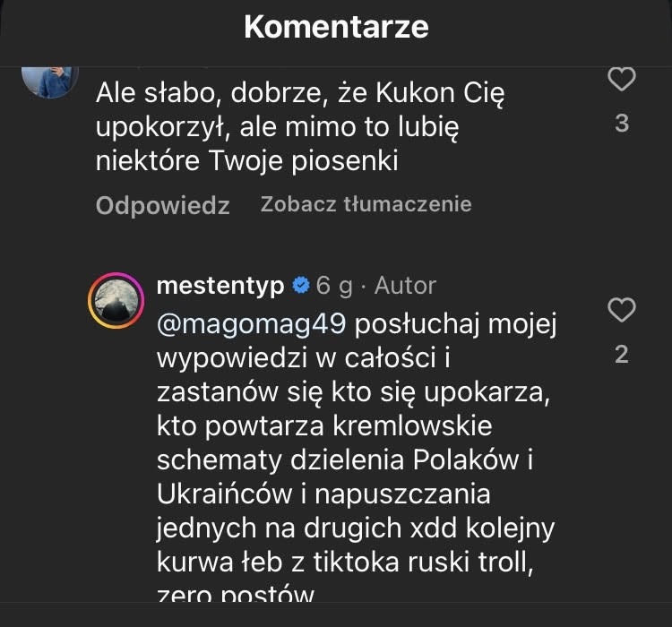This screenshot has height=627, width=672.
Task: Click the 'niektóre Twoje piosenki' line
Action: 246,161
